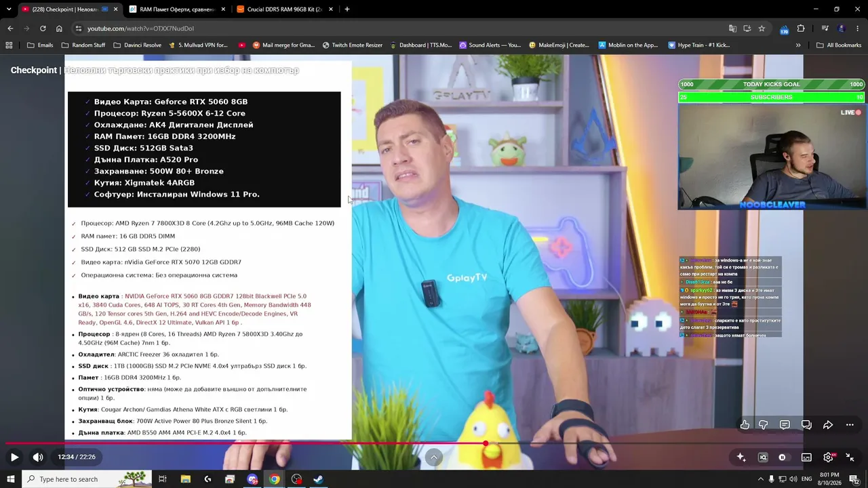
Task: Open the YouTube icon bookmark
Action: point(242,45)
